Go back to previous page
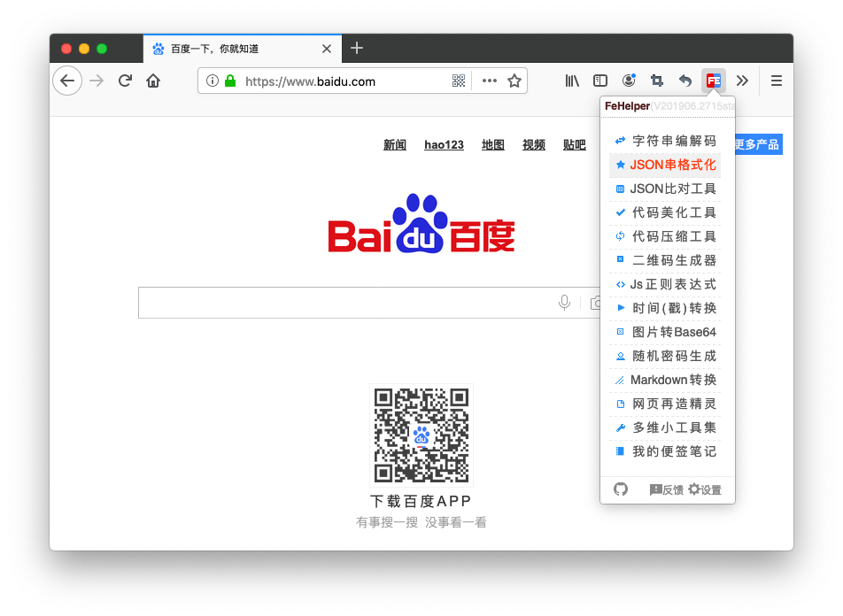The width and height of the screenshot is (843, 616). (x=67, y=81)
